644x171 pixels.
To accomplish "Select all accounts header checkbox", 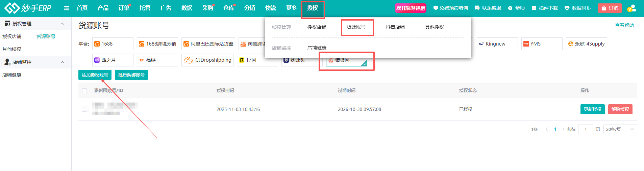I will click(x=84, y=91).
